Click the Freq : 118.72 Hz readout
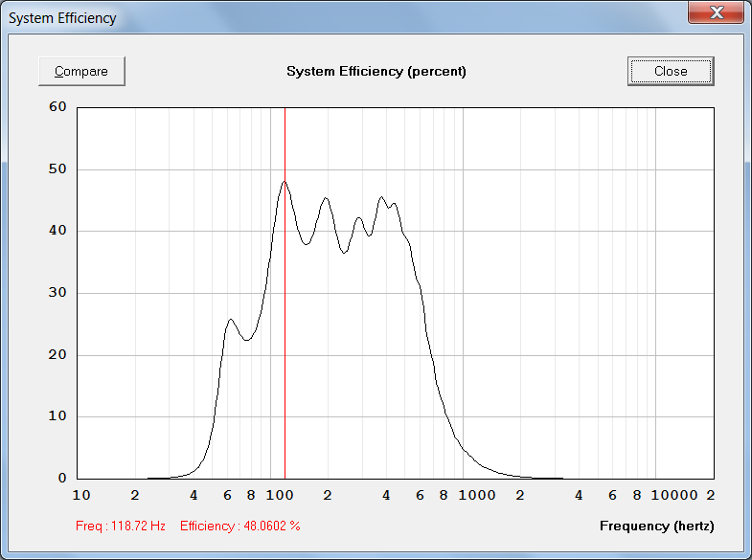 (x=121, y=526)
